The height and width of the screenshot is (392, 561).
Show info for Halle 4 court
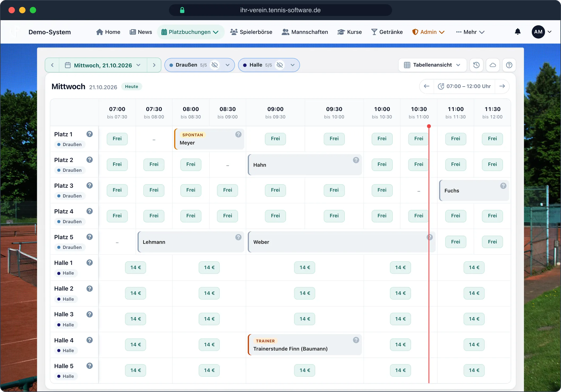click(x=90, y=340)
